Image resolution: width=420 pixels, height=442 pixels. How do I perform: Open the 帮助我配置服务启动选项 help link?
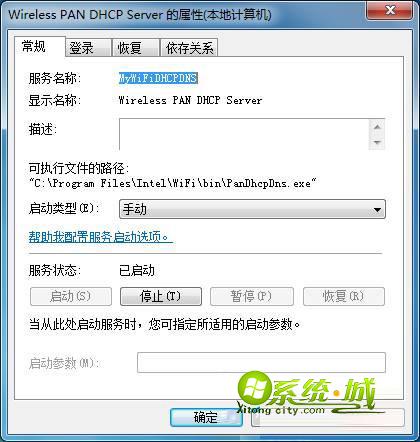click(x=100, y=237)
